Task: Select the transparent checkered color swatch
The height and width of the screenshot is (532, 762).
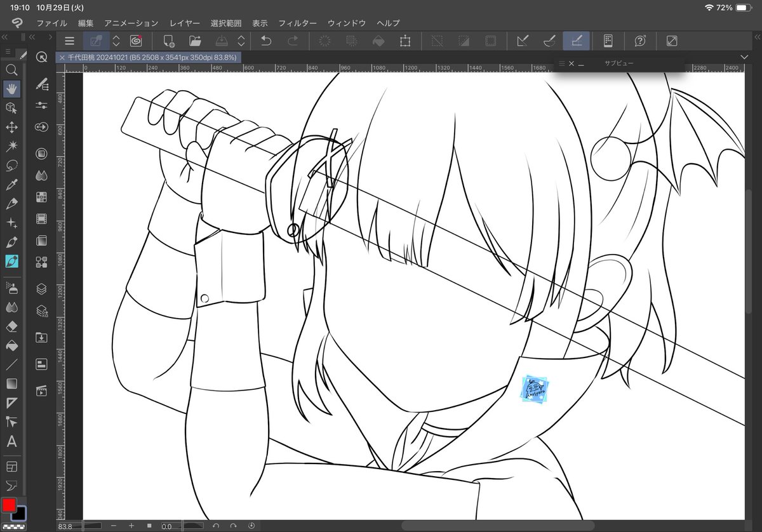Action: [x=13, y=526]
